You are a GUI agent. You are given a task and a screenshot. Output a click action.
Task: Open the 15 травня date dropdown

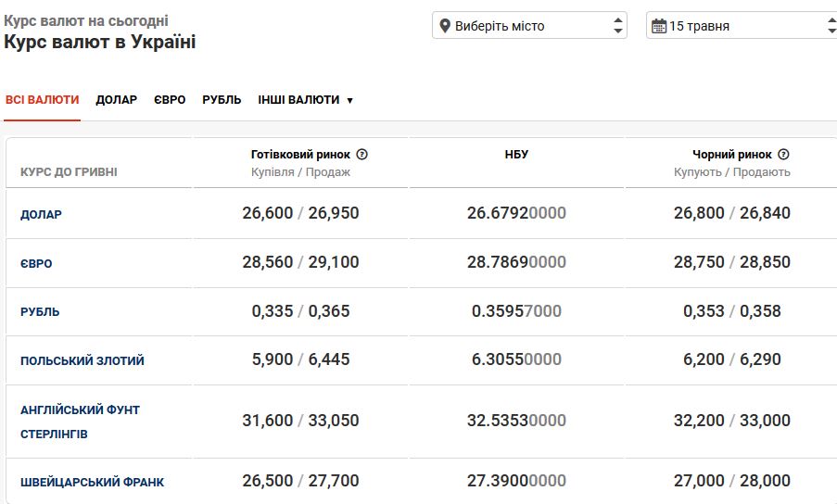tap(732, 26)
